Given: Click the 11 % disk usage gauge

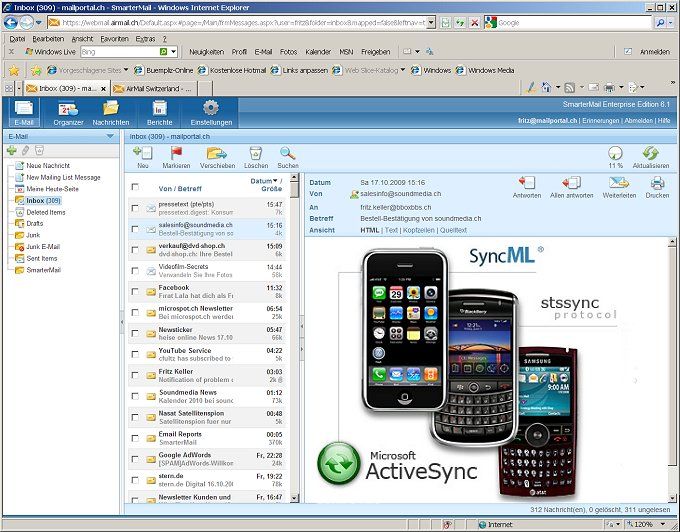Looking at the screenshot, I should click(x=615, y=153).
